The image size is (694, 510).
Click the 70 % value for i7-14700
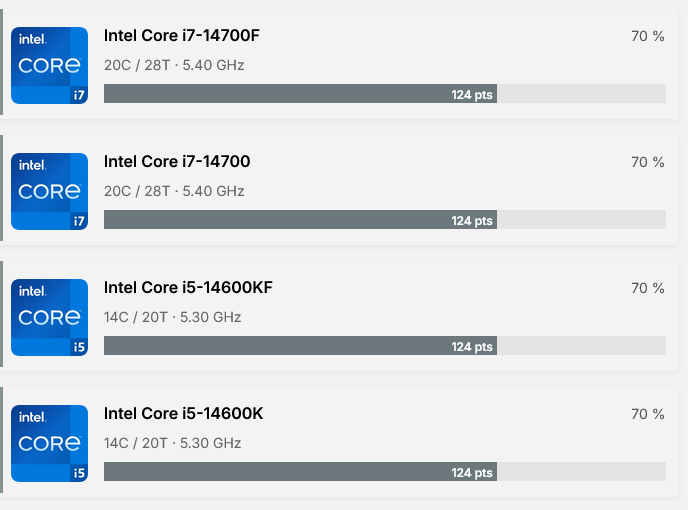click(647, 162)
